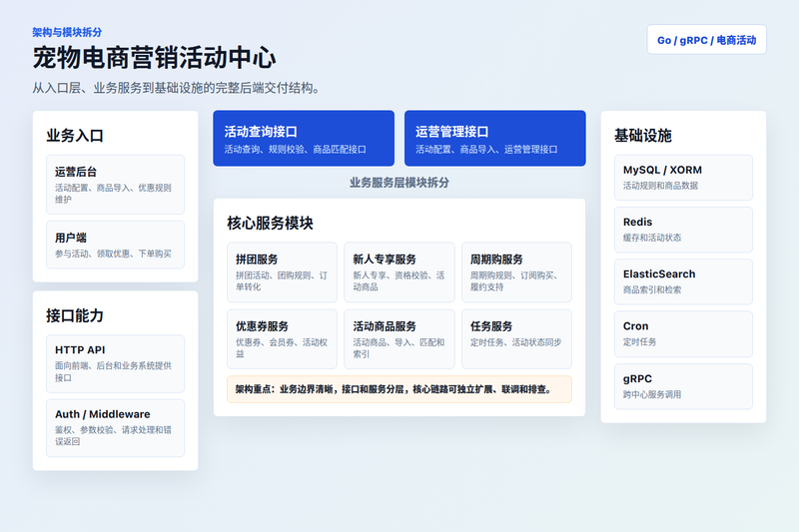The width and height of the screenshot is (799, 532).
Task: Select the 运营管理接口 blue card
Action: tap(494, 139)
